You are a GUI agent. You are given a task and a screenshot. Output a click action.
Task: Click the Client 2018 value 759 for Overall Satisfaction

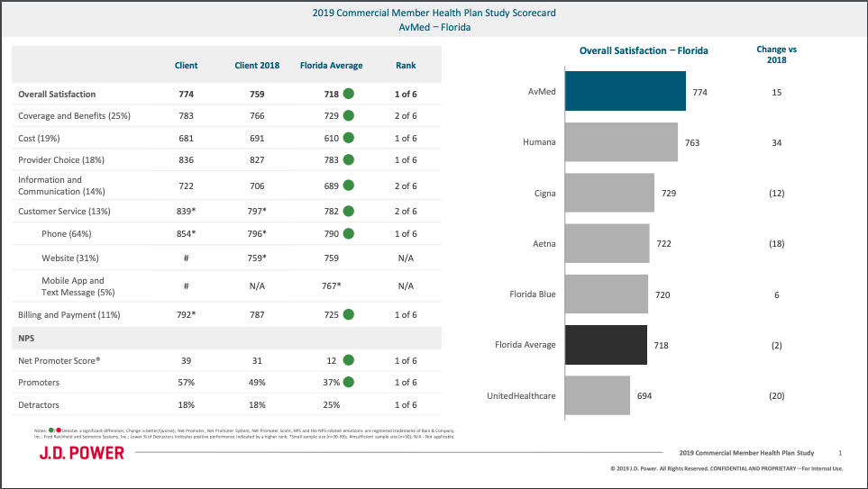(x=257, y=94)
